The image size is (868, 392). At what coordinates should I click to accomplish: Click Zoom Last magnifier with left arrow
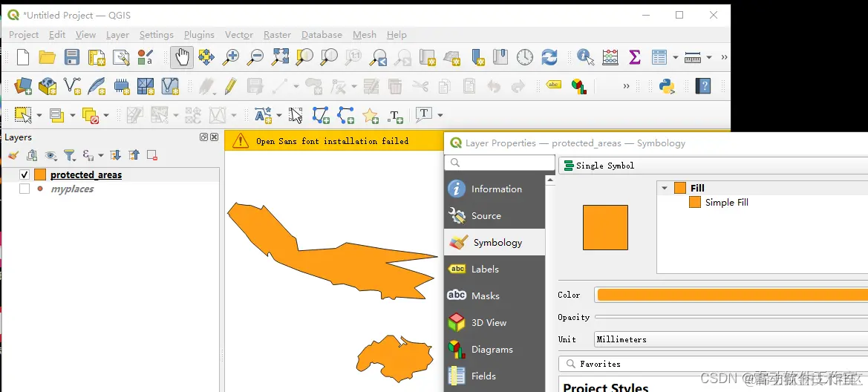click(x=379, y=57)
